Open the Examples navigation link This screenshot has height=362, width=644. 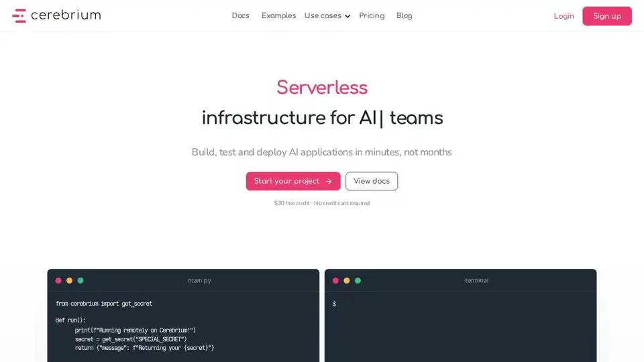coord(278,15)
